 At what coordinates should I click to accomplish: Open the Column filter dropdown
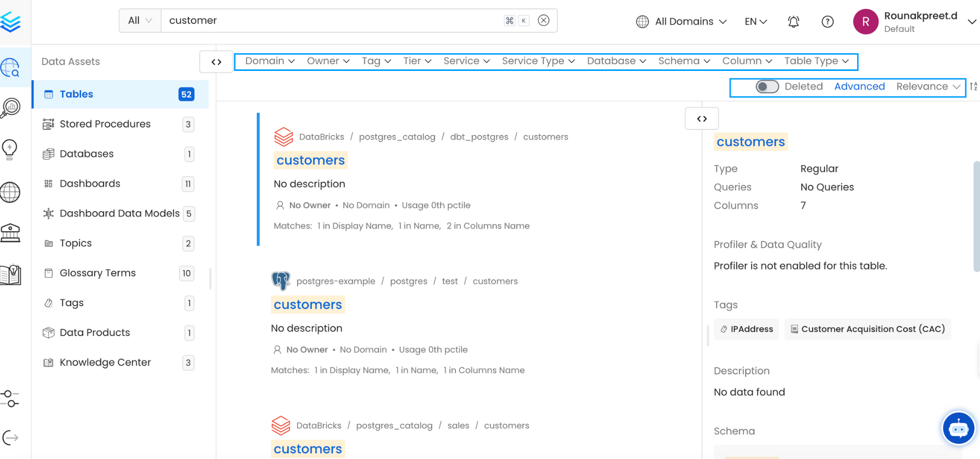pos(747,61)
